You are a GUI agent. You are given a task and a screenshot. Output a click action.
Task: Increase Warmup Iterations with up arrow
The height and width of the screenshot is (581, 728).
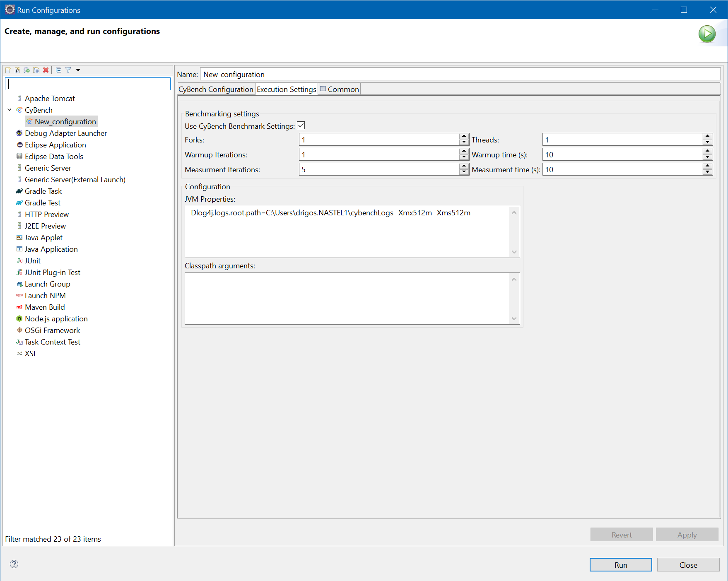pos(464,151)
